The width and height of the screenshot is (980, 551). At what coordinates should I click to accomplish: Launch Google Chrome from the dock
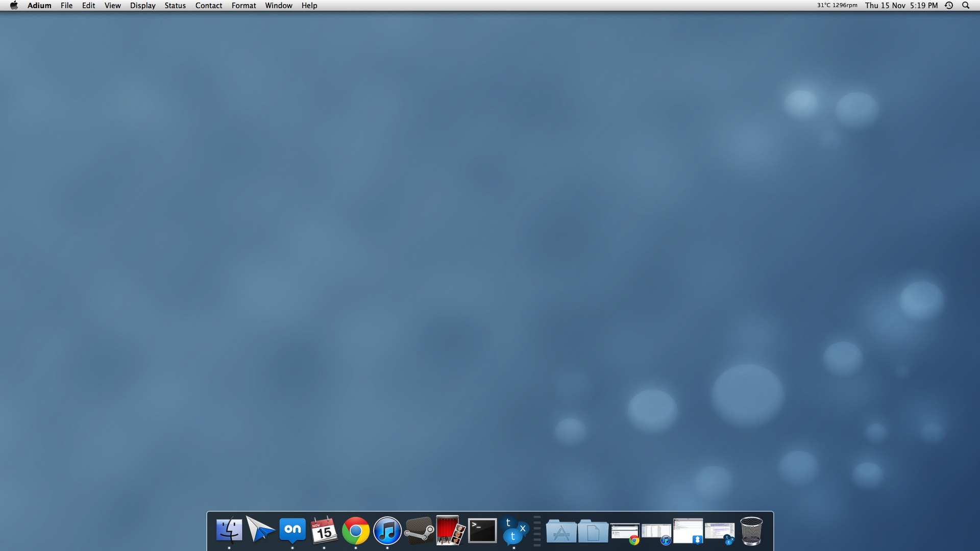356,531
